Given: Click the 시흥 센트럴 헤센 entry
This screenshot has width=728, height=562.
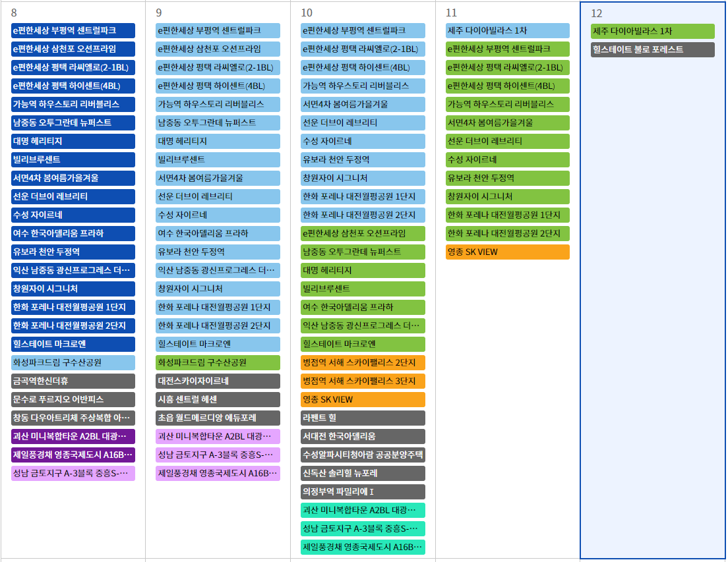Looking at the screenshot, I should (x=218, y=399).
